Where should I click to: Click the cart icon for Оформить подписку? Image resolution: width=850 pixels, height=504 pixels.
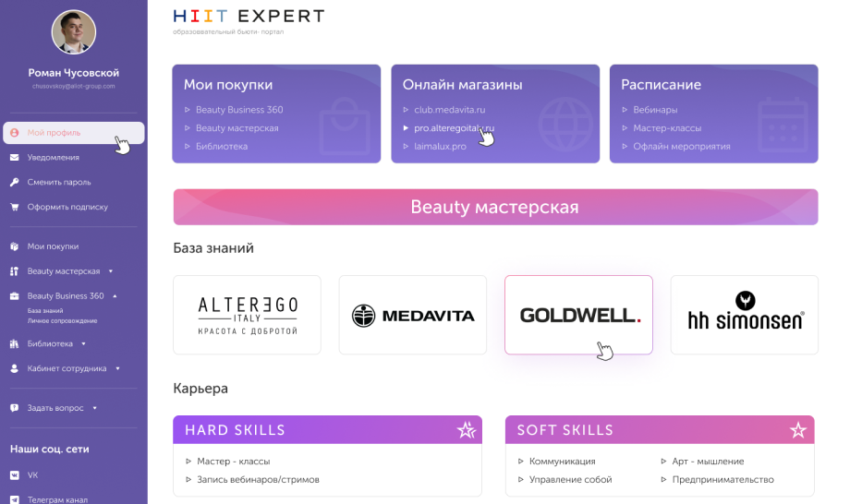[15, 208]
